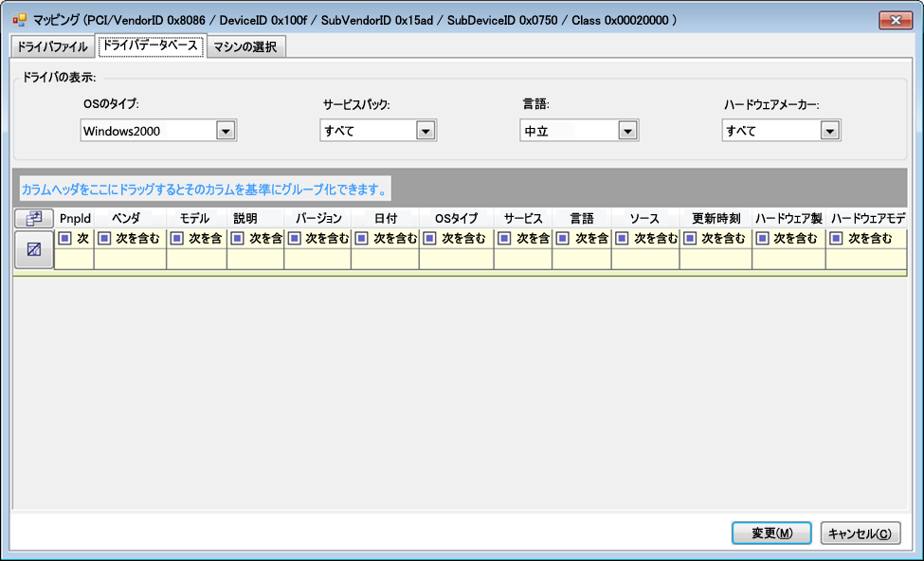Click the サービス column header
The height and width of the screenshot is (561, 924).
[522, 219]
